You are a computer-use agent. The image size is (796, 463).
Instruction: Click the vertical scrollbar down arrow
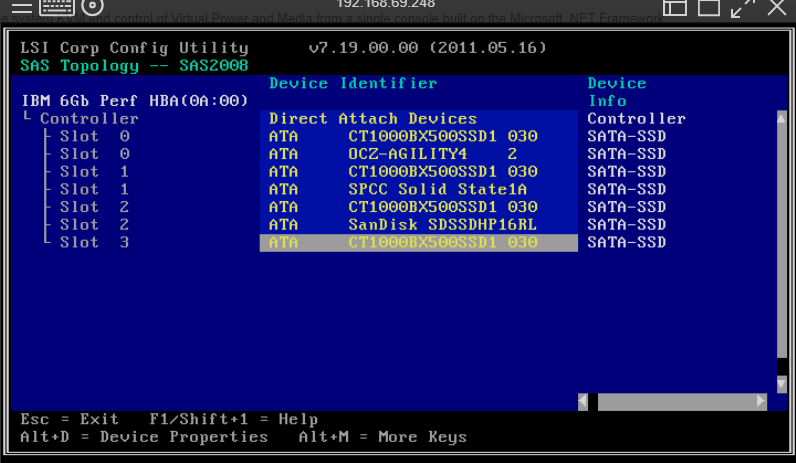[781, 384]
